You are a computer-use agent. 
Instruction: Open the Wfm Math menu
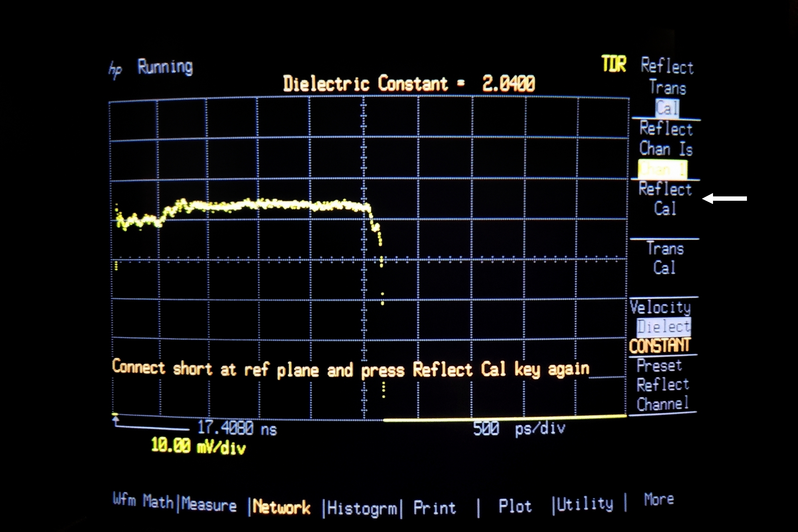(143, 501)
